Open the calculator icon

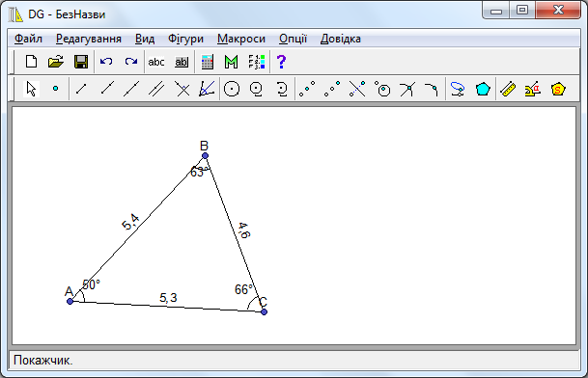(207, 62)
